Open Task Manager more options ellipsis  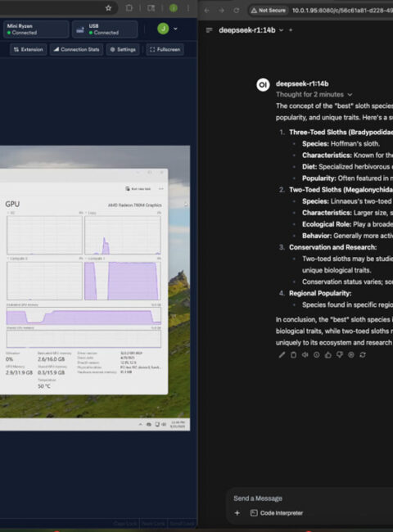click(160, 188)
